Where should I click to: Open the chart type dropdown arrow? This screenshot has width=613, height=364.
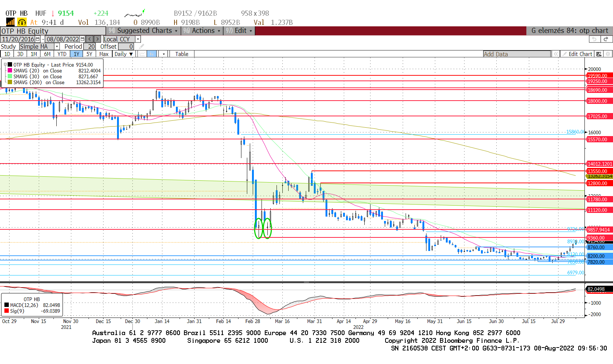point(164,54)
